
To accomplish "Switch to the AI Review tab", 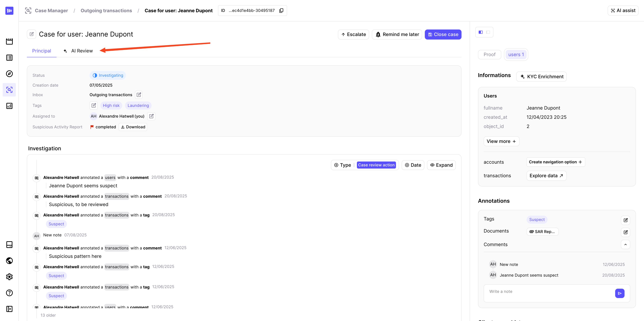I will [x=78, y=51].
